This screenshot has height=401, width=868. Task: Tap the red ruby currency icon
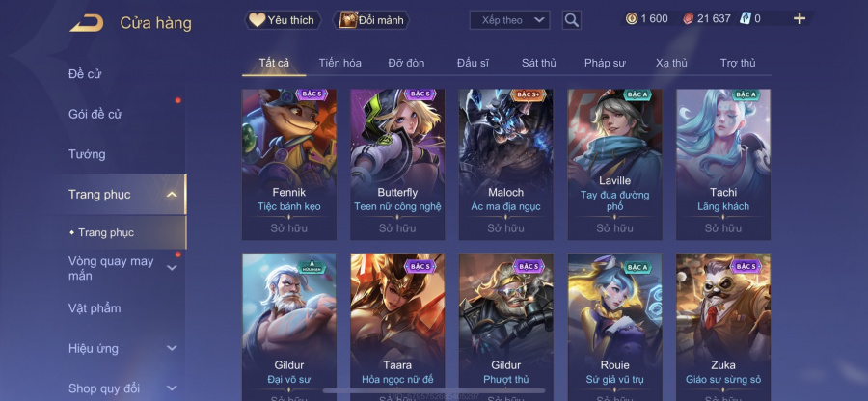pyautogui.click(x=688, y=19)
